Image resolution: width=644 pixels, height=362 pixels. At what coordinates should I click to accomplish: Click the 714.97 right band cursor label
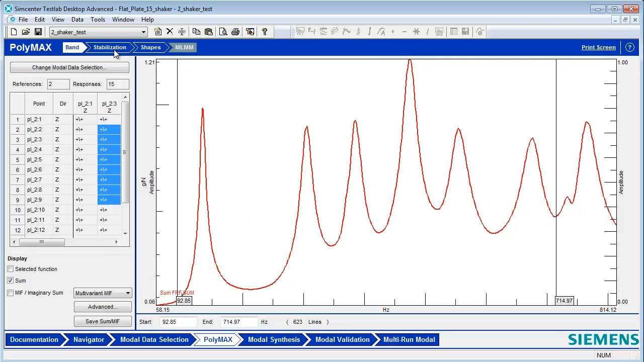coord(564,301)
